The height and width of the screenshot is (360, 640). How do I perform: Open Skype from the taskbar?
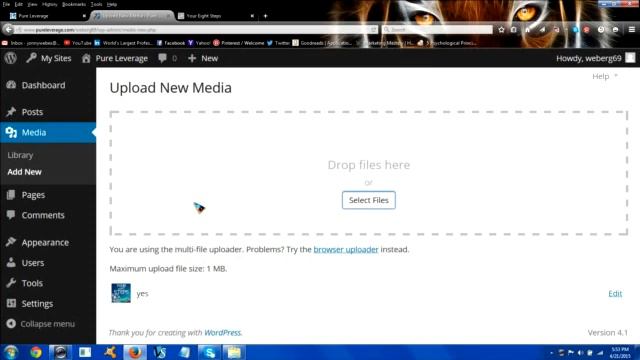(x=209, y=352)
